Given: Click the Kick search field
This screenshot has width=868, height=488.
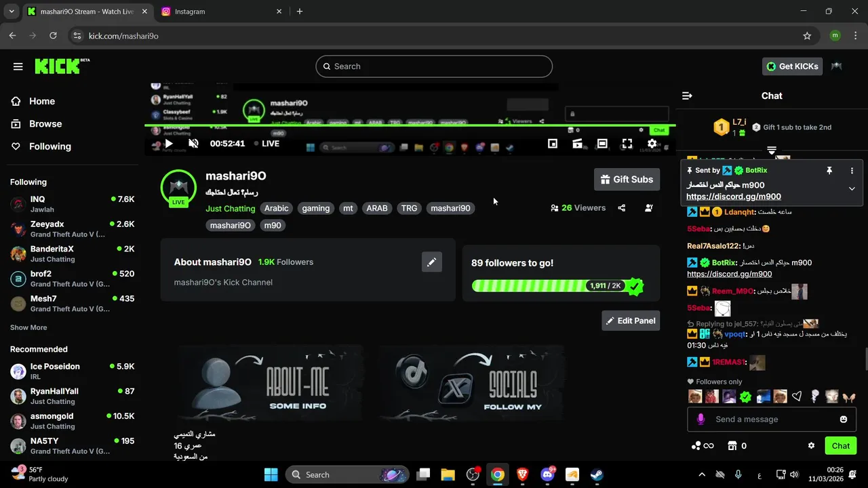Looking at the screenshot, I should [434, 66].
